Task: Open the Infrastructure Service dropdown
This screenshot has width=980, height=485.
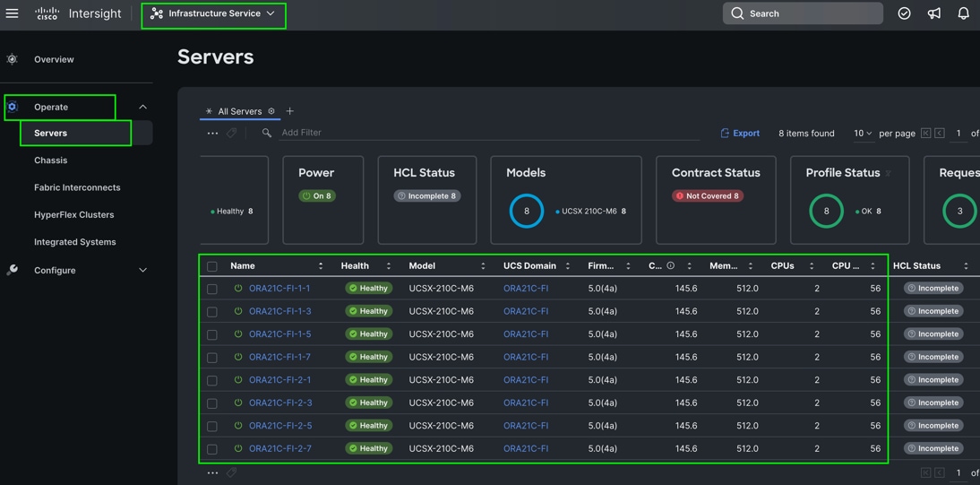Action: [x=214, y=13]
